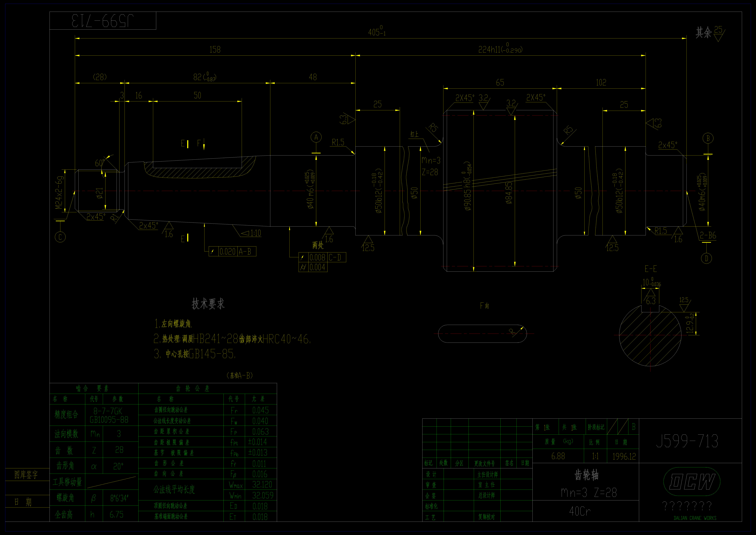Viewport: 756px width, 535px height.
Task: Click the 法向模数 row label
Action: (x=66, y=434)
